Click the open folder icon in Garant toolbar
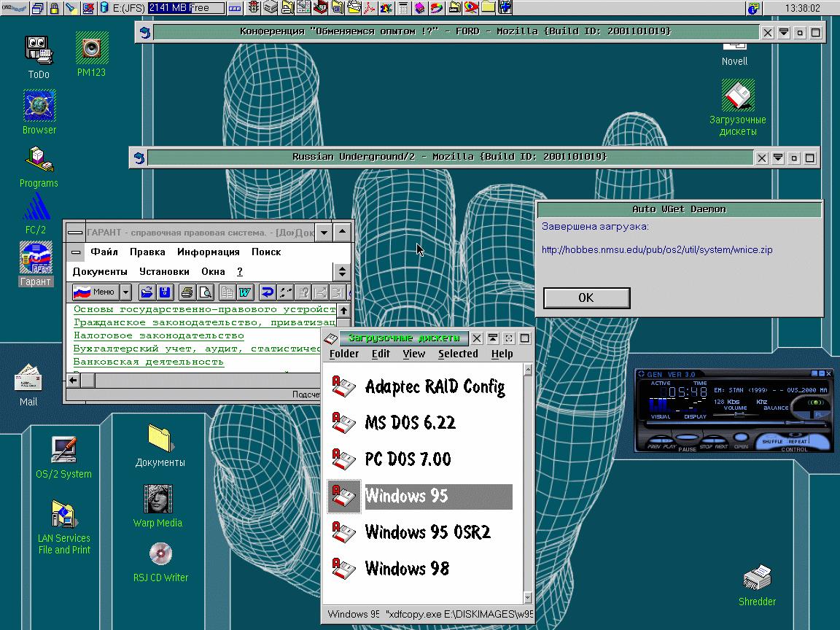Screen dimensions: 840x630 click(x=147, y=292)
